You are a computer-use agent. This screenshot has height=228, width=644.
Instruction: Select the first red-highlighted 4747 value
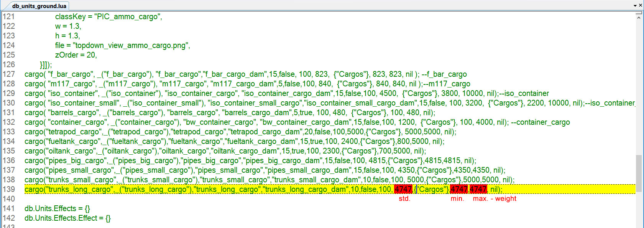403,189
